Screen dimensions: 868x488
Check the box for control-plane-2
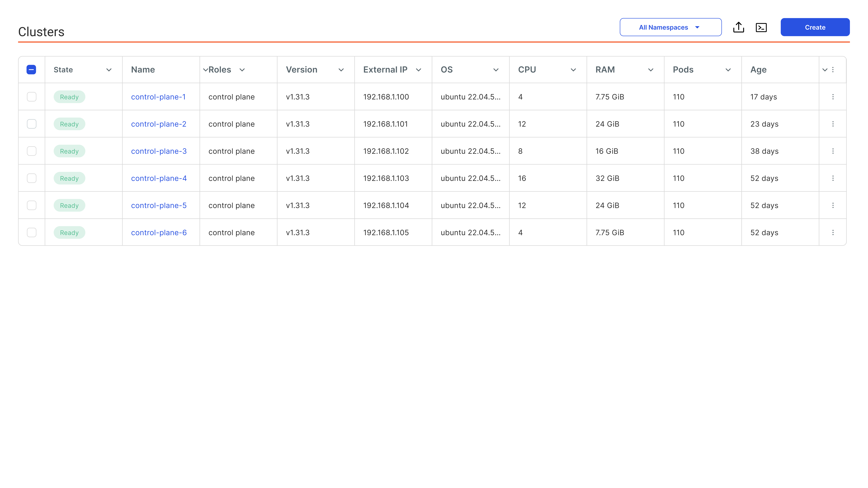click(32, 124)
